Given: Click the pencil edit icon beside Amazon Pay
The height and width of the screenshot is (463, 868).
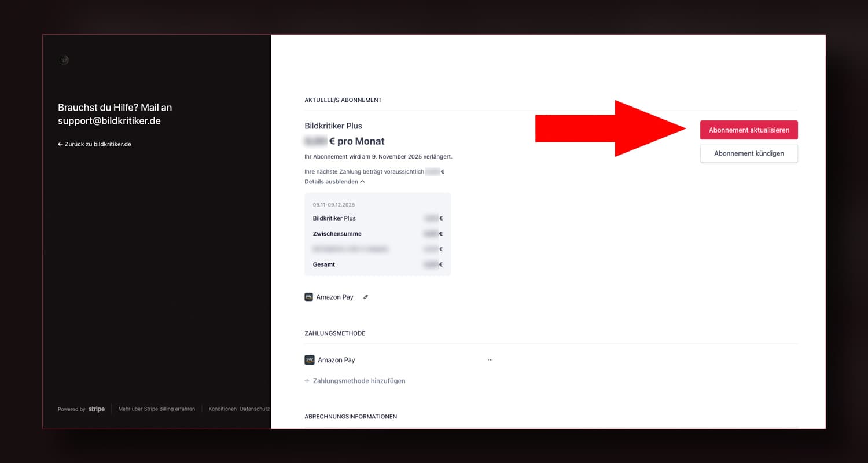Looking at the screenshot, I should point(366,297).
